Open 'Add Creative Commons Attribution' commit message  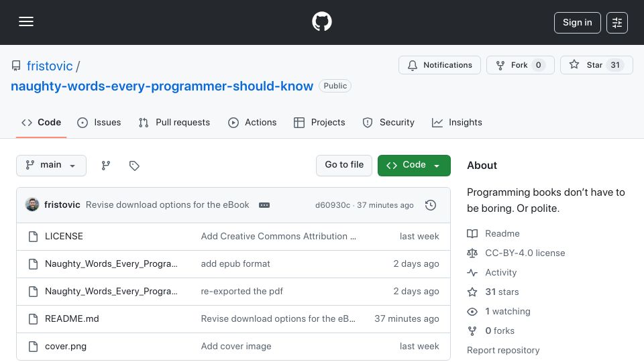[x=278, y=237]
